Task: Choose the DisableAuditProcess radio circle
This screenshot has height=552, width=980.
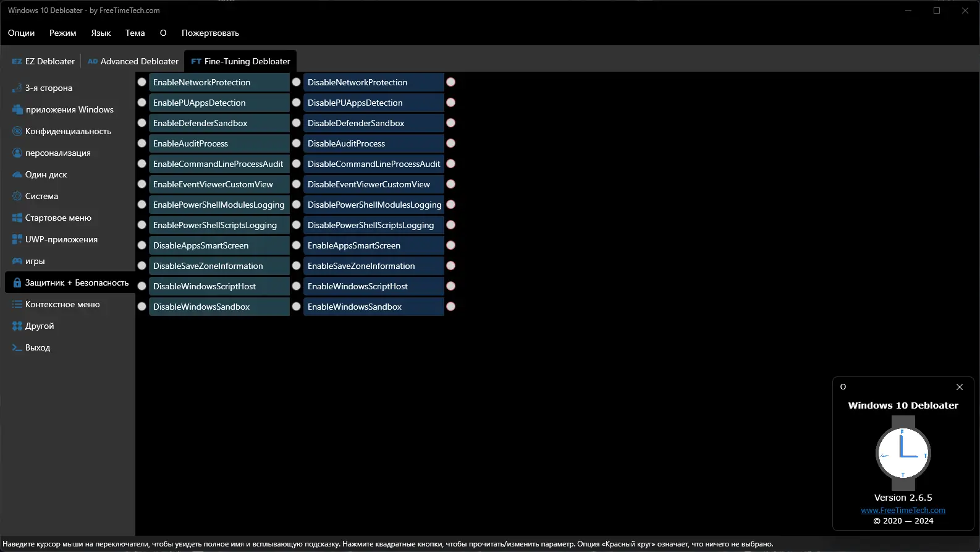Action: pos(297,143)
